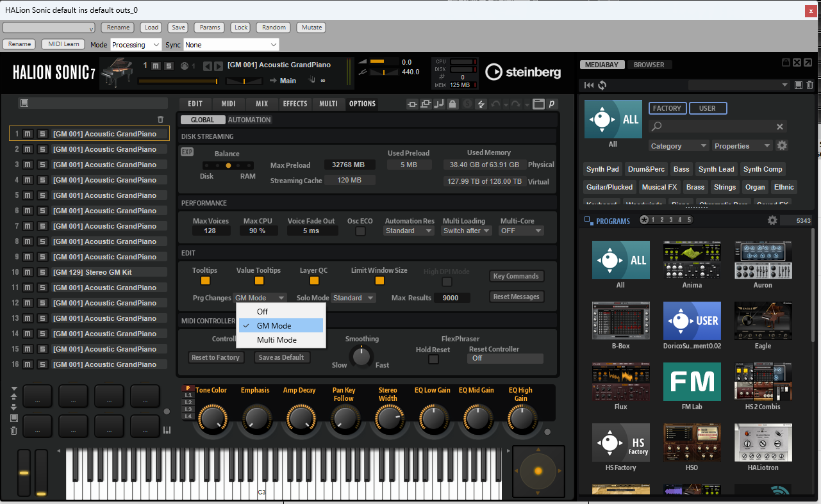Switch to the BROWSER tab
Screen dimensions: 821x504
click(x=649, y=65)
